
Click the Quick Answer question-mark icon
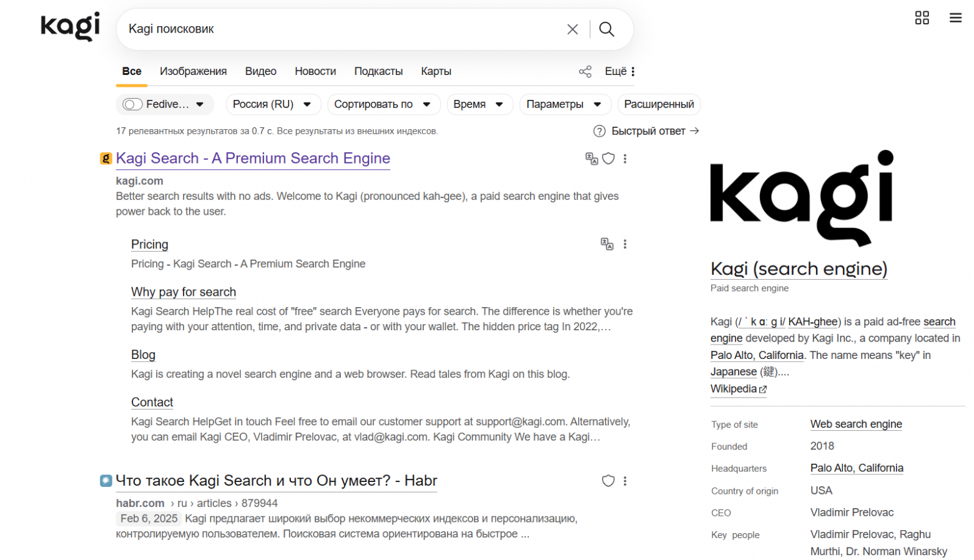point(599,131)
